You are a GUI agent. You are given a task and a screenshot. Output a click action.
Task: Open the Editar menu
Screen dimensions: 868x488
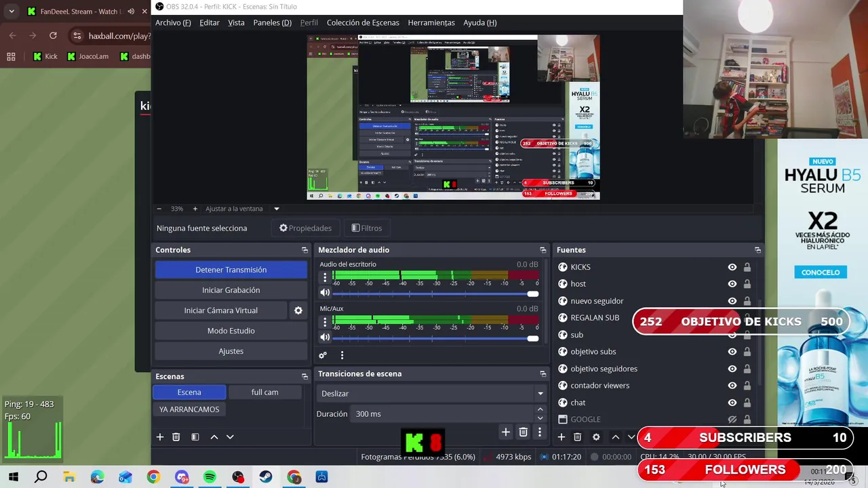point(210,22)
